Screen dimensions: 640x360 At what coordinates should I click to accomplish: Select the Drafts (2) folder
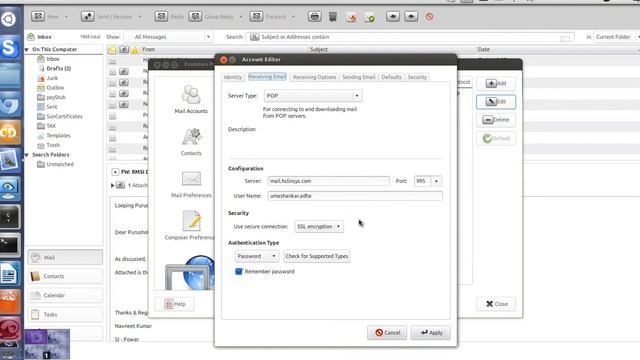(x=58, y=69)
